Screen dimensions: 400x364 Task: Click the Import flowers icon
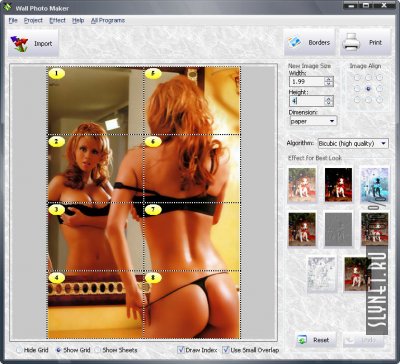tap(19, 44)
